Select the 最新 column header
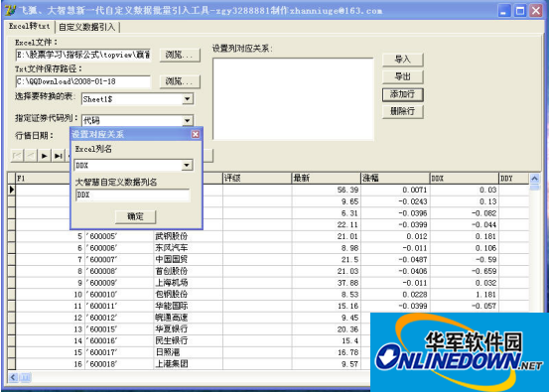The width and height of the screenshot is (549, 392). coord(326,179)
